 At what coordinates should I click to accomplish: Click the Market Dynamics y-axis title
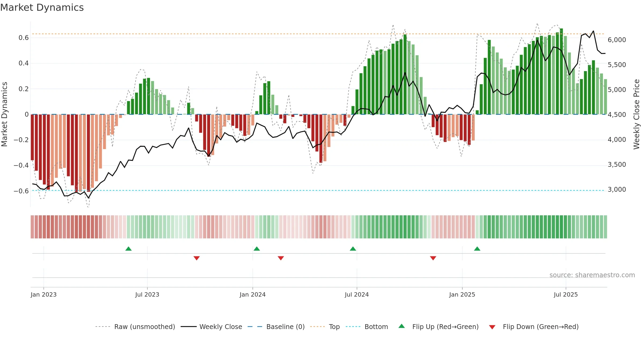click(4, 114)
